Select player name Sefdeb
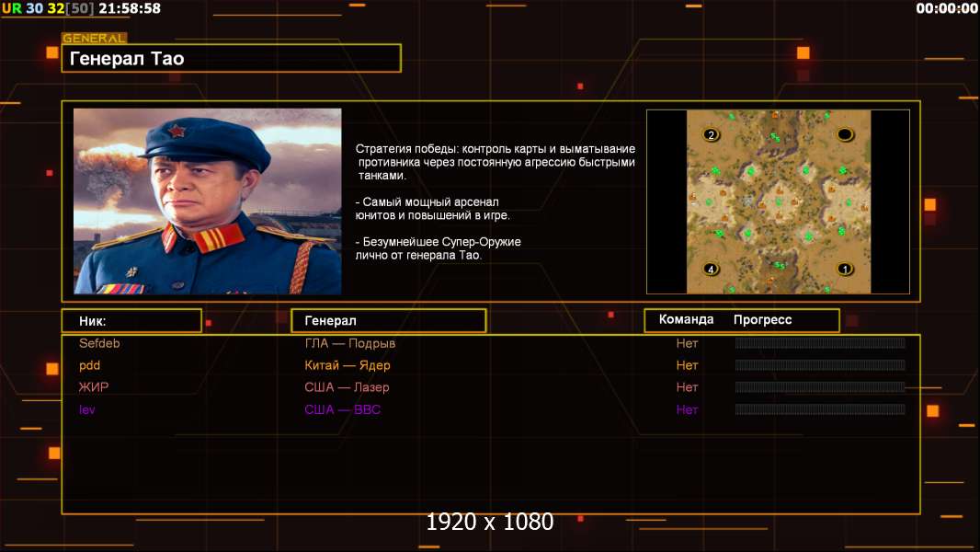 click(99, 343)
